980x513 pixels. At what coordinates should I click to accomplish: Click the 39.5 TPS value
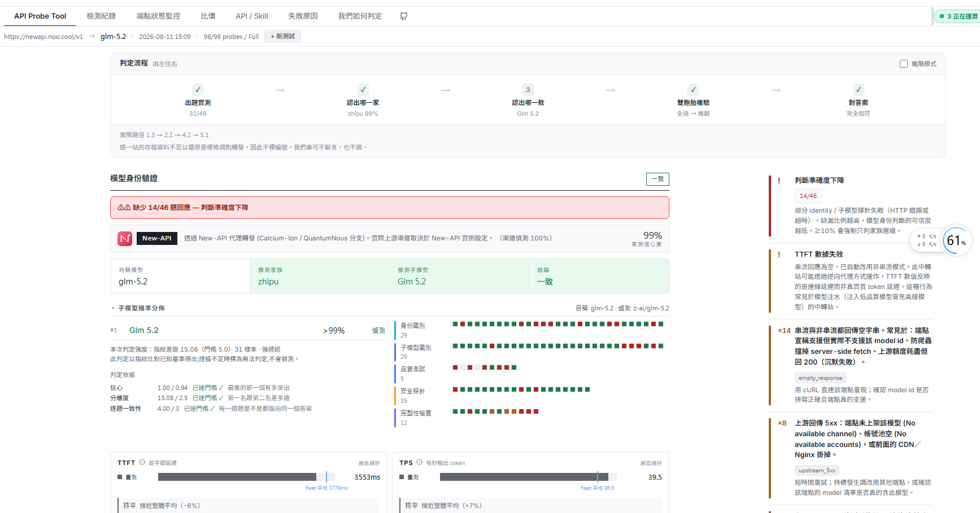coord(655,477)
